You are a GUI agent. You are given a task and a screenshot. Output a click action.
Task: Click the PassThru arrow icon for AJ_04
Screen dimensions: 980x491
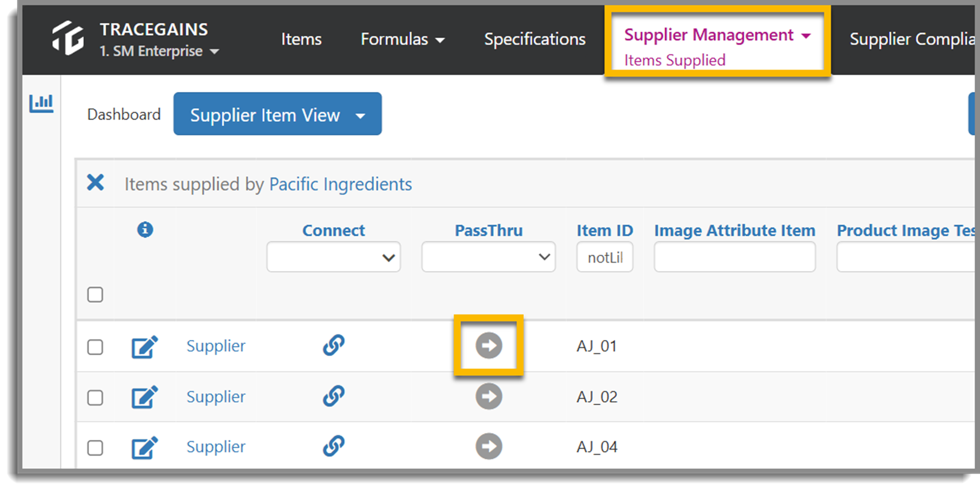489,447
